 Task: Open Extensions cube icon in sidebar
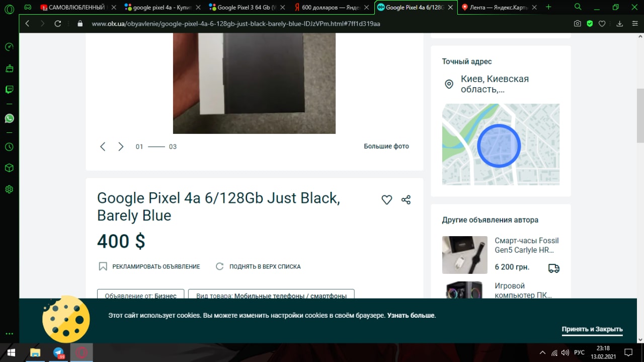9,168
